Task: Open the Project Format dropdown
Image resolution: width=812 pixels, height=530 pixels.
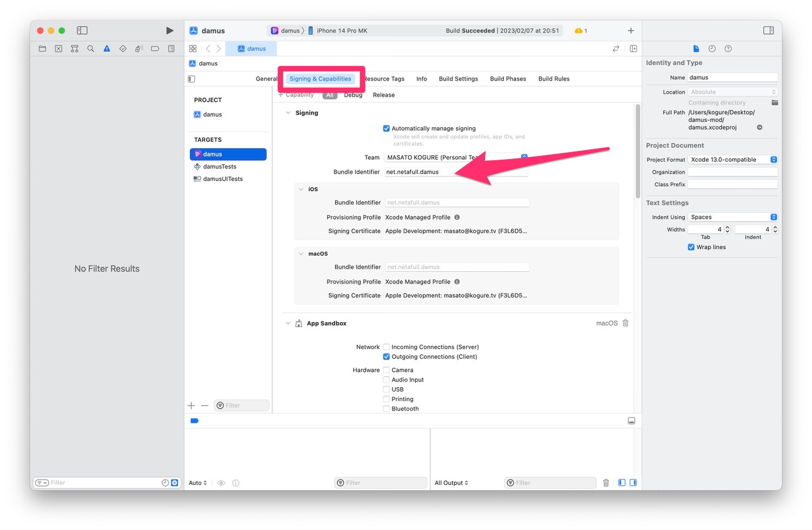Action: (x=733, y=160)
